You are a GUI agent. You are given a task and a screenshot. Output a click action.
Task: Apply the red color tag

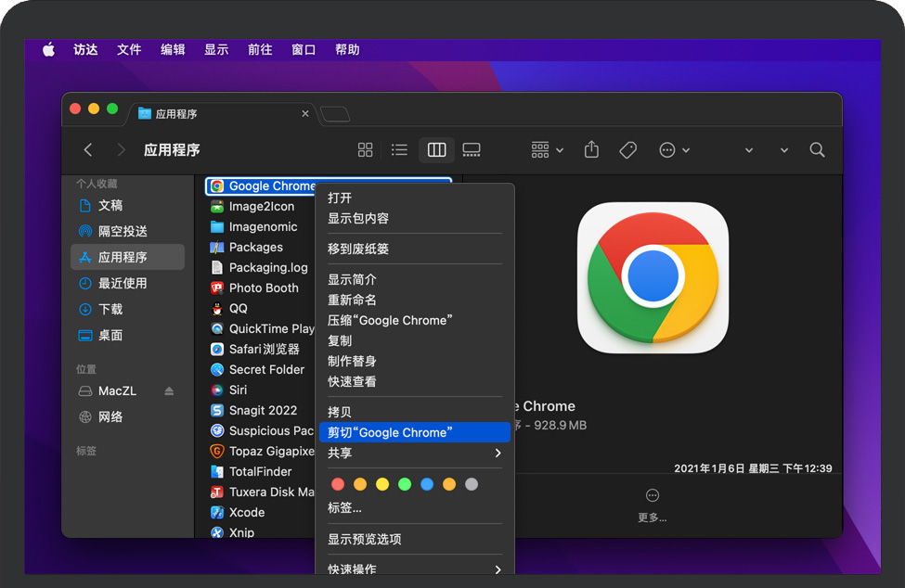(x=338, y=484)
